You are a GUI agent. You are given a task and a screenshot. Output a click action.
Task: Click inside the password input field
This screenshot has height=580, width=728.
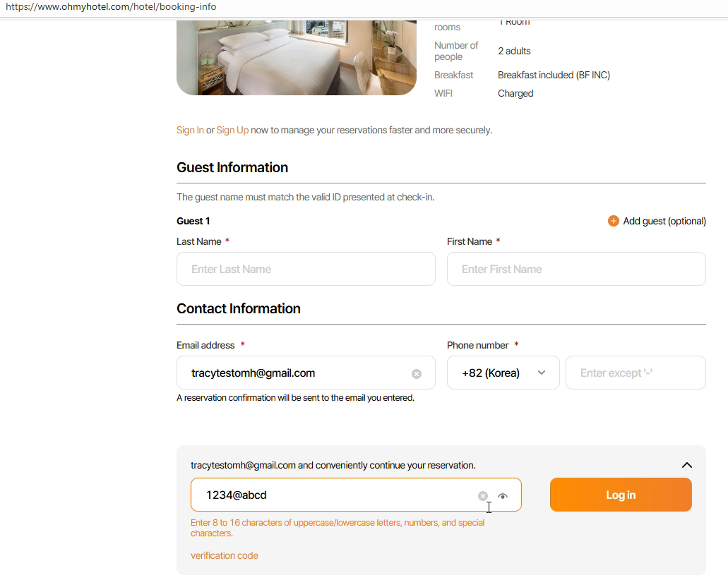coord(332,495)
